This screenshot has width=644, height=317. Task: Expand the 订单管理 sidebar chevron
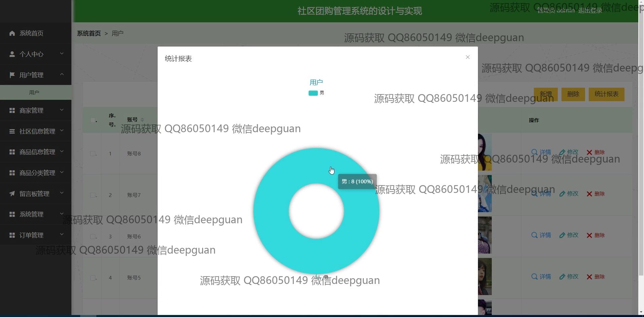coord(62,234)
